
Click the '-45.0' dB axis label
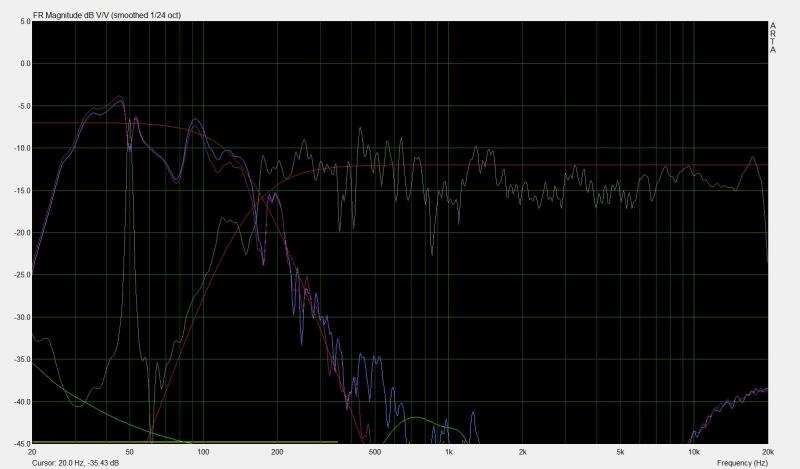pos(23,444)
